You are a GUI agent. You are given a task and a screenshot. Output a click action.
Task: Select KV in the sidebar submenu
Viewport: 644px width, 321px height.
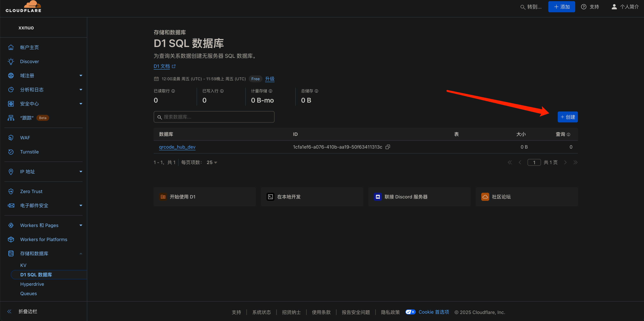tap(23, 265)
